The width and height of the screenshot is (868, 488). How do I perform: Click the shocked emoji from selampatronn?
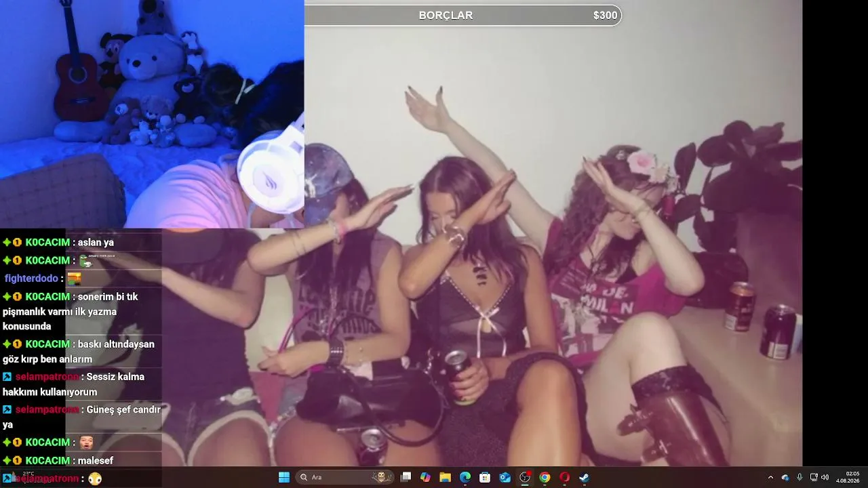pos(95,479)
